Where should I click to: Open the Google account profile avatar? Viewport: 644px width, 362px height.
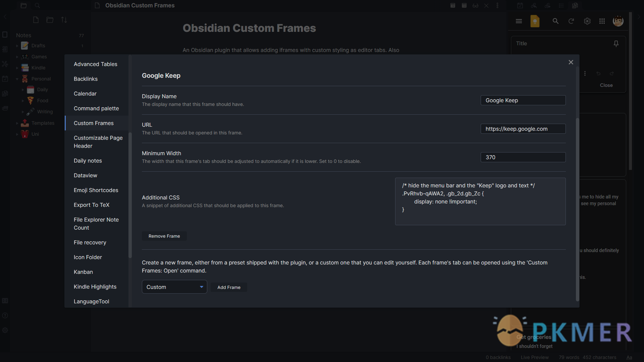click(618, 21)
